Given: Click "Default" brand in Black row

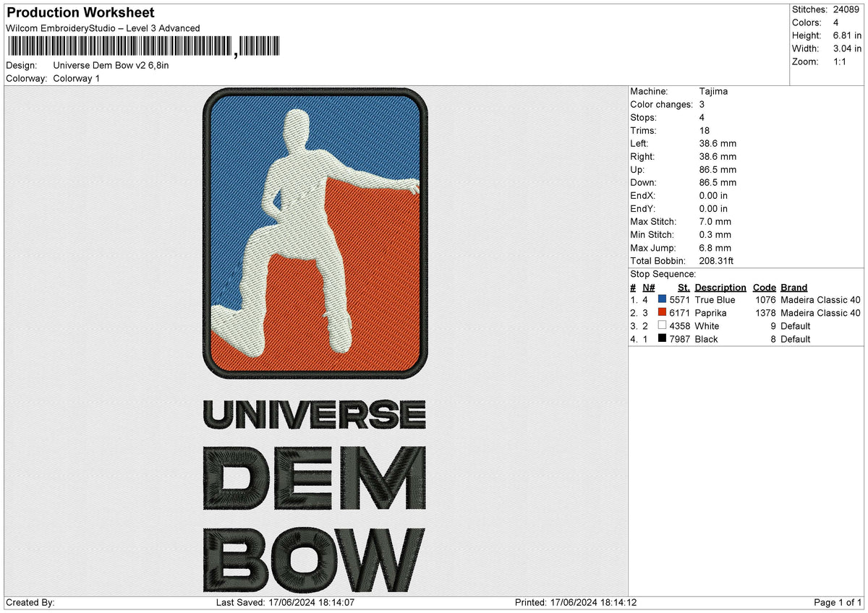Looking at the screenshot, I should [796, 339].
